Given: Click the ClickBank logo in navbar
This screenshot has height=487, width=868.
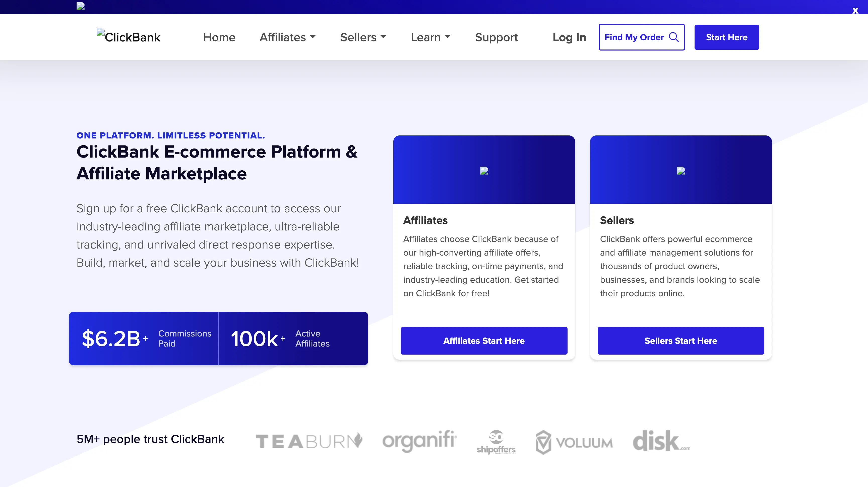Looking at the screenshot, I should point(128,37).
